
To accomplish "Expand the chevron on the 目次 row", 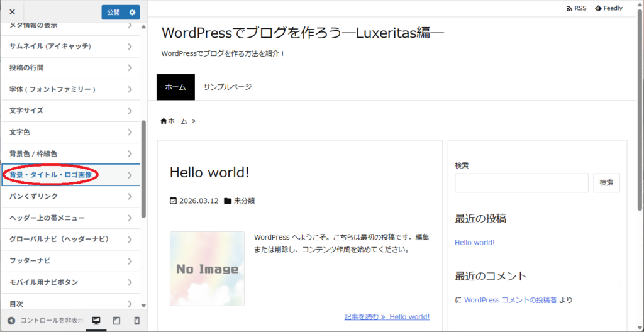I will click(x=130, y=304).
